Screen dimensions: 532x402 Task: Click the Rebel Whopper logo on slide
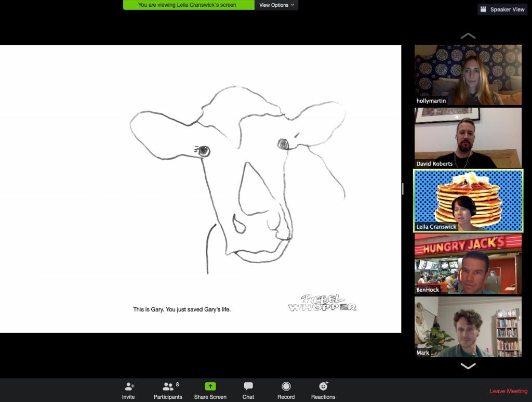(x=322, y=303)
